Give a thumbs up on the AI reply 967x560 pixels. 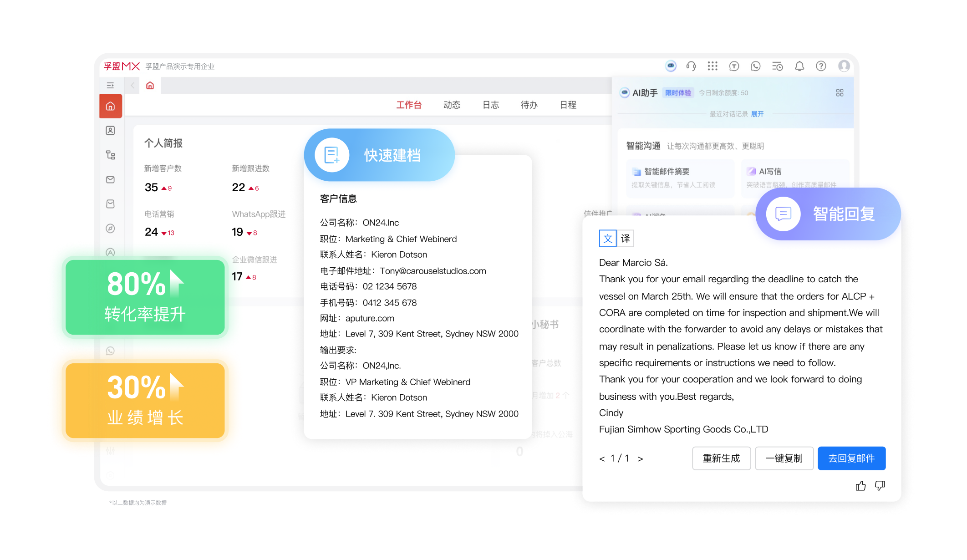point(861,486)
